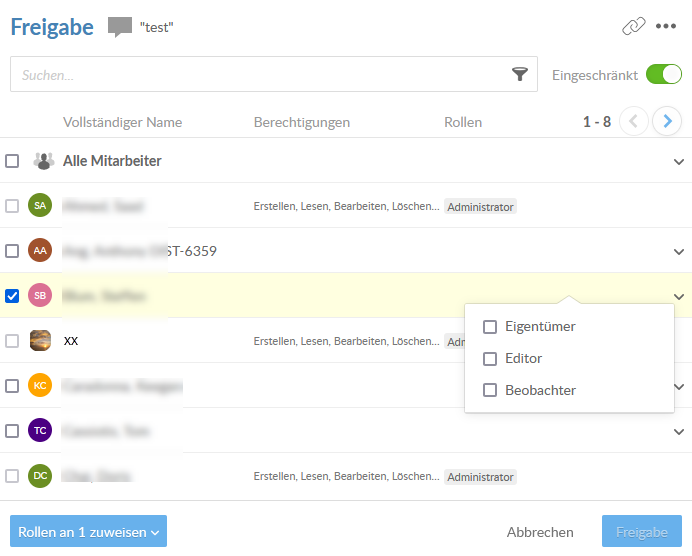The image size is (692, 556).
Task: Click the Alle Mitarbeiter name
Action: pos(112,161)
